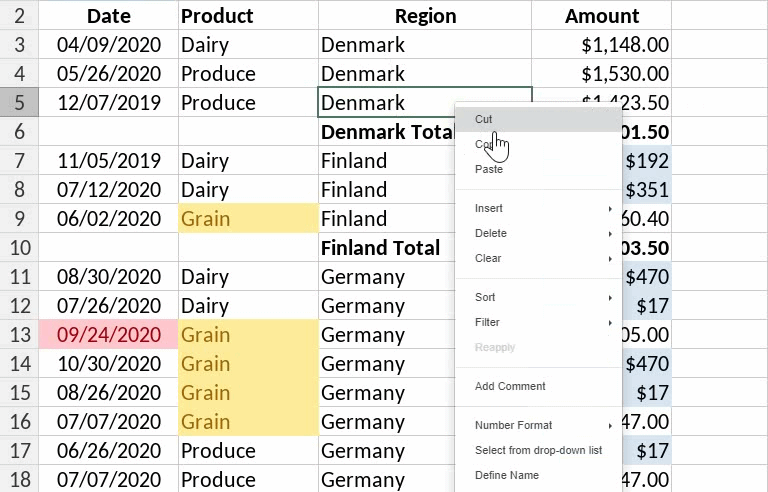Click the Date column header cell
The height and width of the screenshot is (492, 768).
click(x=108, y=16)
